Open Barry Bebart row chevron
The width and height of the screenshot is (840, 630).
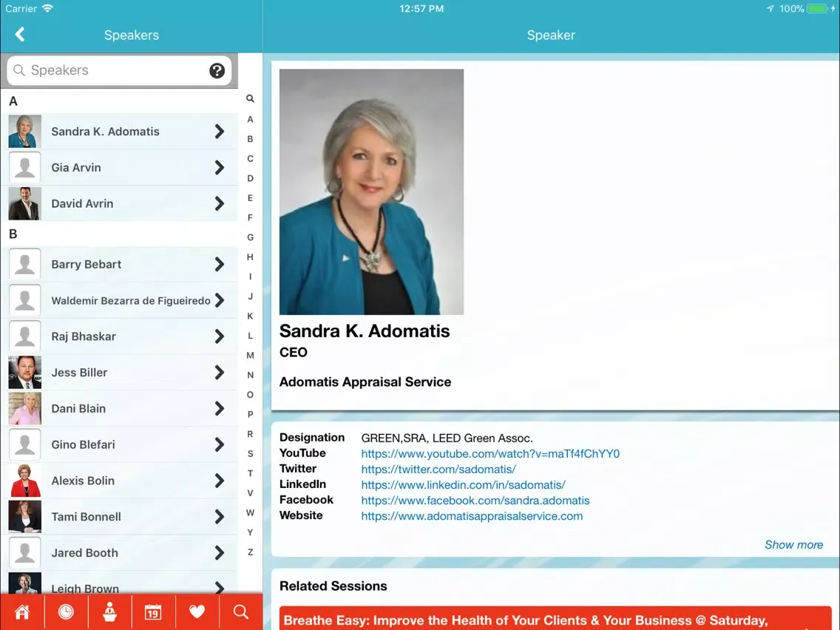click(220, 264)
